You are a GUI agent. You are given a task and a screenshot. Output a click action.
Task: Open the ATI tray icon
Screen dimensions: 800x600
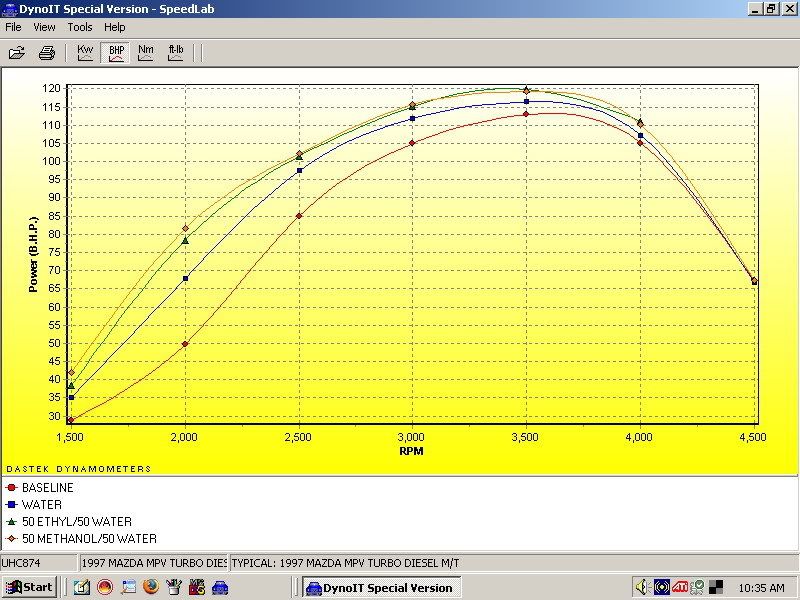pos(680,587)
